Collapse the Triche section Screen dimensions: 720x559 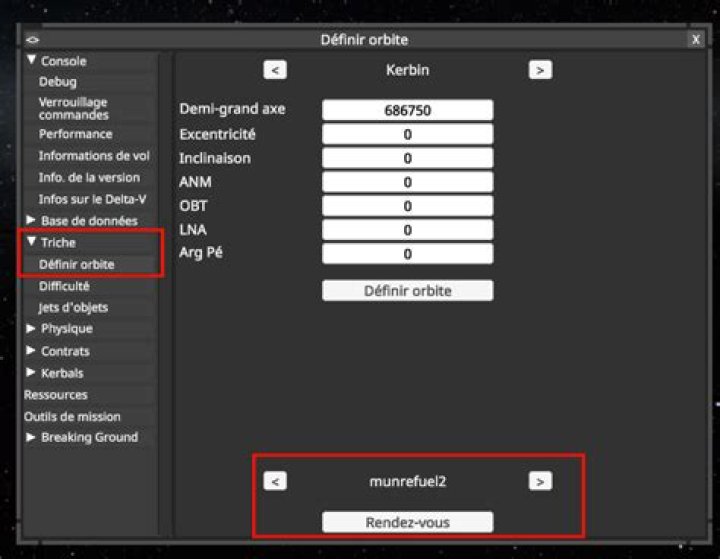tap(31, 241)
